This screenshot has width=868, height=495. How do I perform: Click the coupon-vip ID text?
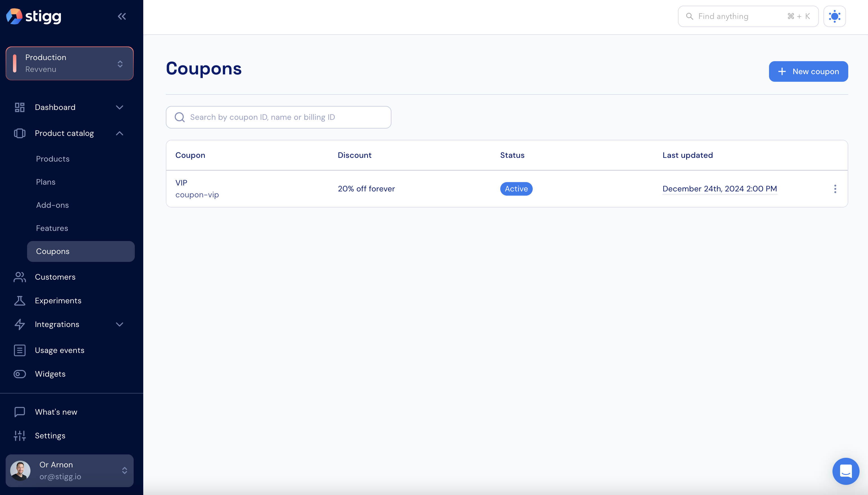click(197, 195)
